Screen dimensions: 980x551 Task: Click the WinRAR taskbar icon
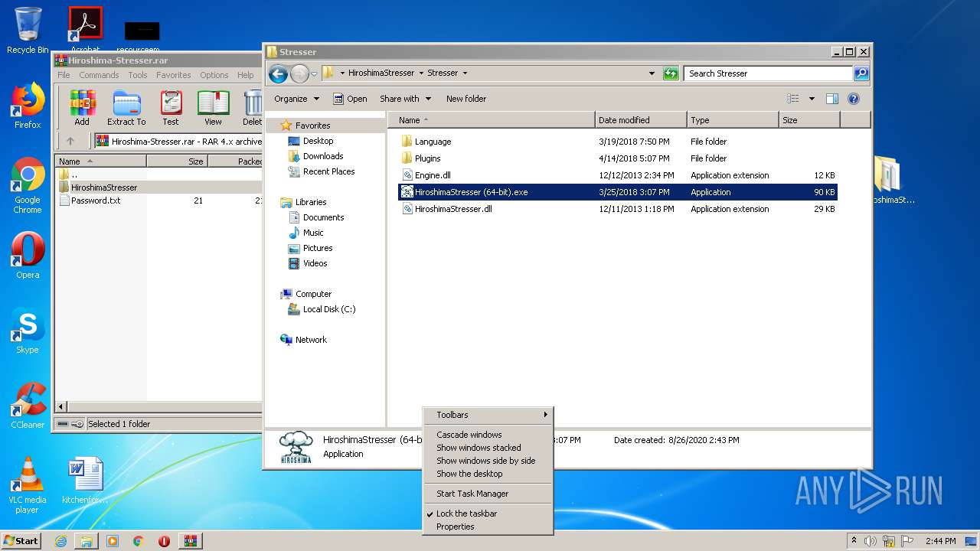[190, 541]
